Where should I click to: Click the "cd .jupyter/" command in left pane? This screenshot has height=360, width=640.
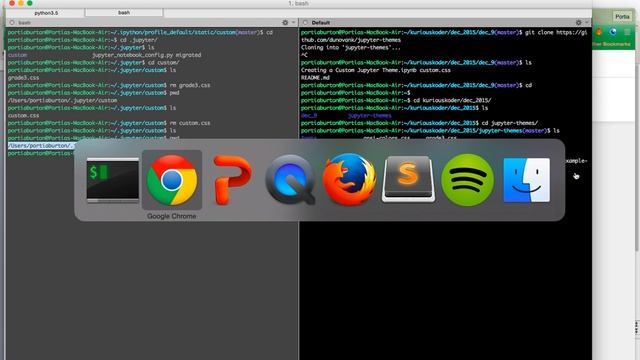coord(138,40)
